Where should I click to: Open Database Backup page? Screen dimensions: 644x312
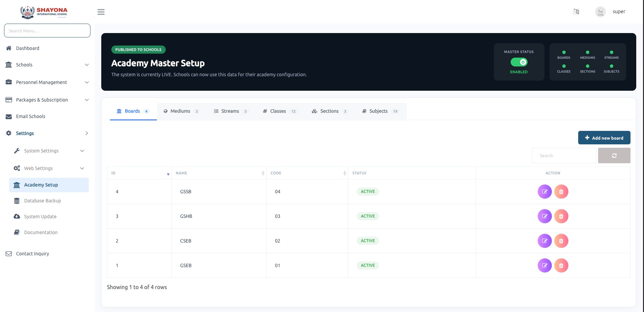point(43,201)
